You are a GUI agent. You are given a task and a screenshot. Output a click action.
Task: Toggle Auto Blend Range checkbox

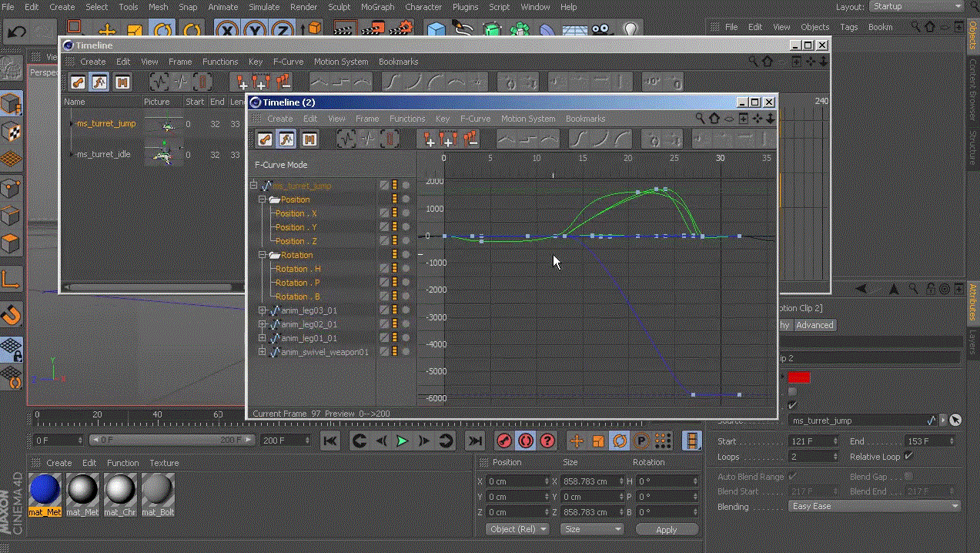point(793,476)
